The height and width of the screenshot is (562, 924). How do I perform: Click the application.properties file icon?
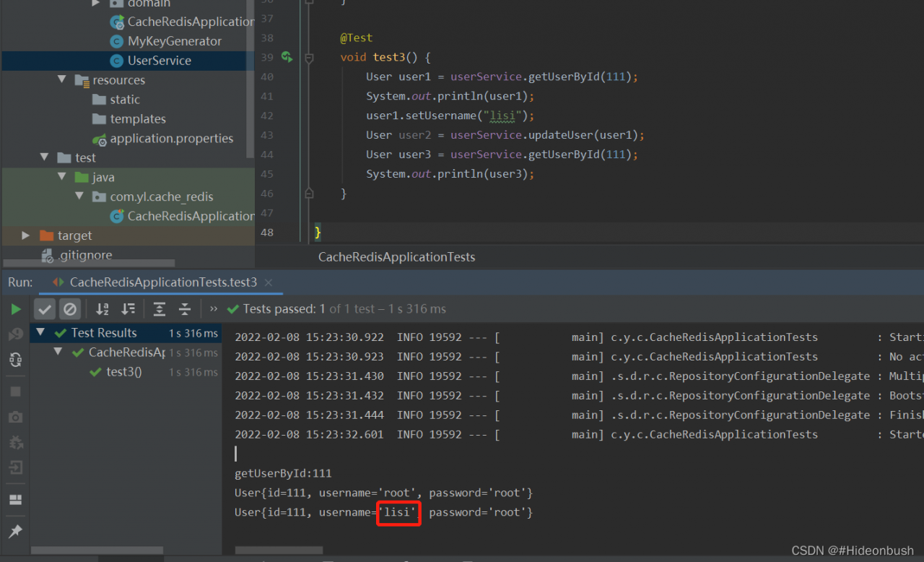point(100,139)
